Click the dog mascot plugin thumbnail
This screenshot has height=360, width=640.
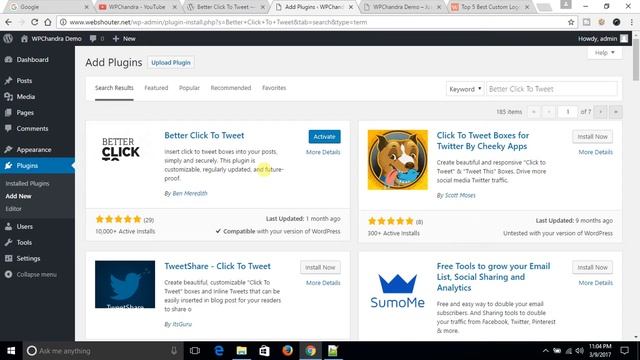[x=398, y=160]
